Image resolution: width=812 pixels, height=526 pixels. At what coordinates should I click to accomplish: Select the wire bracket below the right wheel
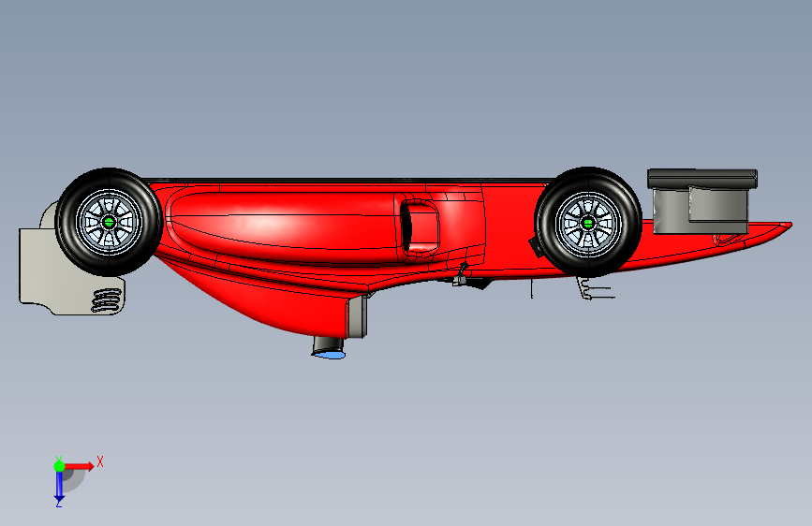tap(596, 288)
